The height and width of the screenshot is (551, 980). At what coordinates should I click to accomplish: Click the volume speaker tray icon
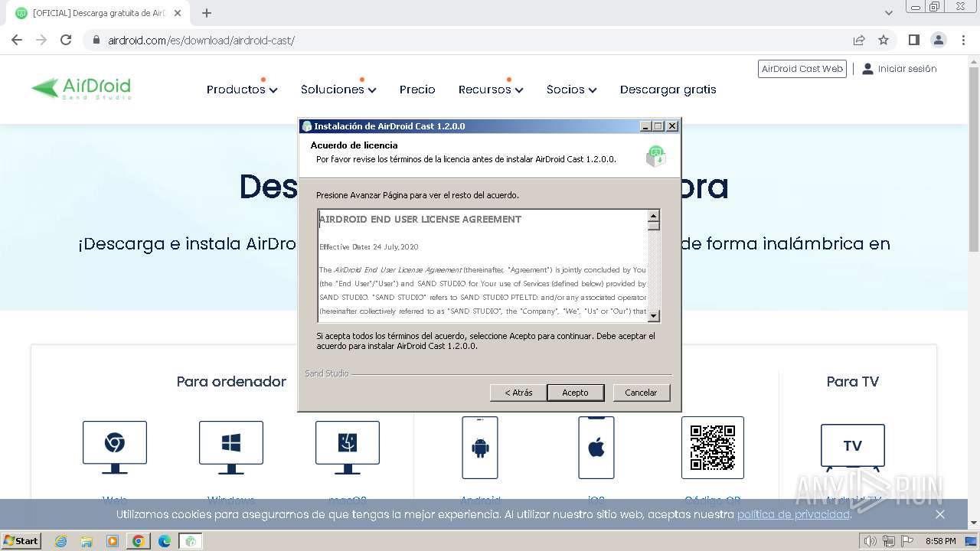click(x=871, y=541)
